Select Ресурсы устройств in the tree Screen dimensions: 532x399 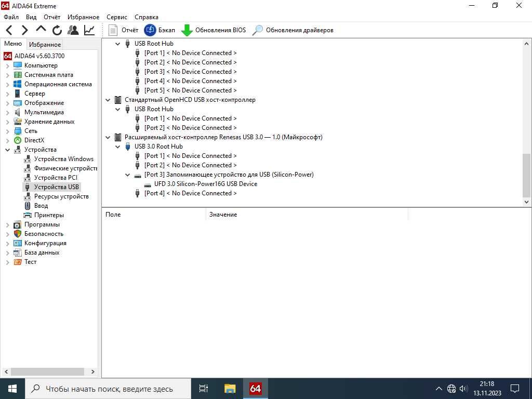click(x=61, y=196)
